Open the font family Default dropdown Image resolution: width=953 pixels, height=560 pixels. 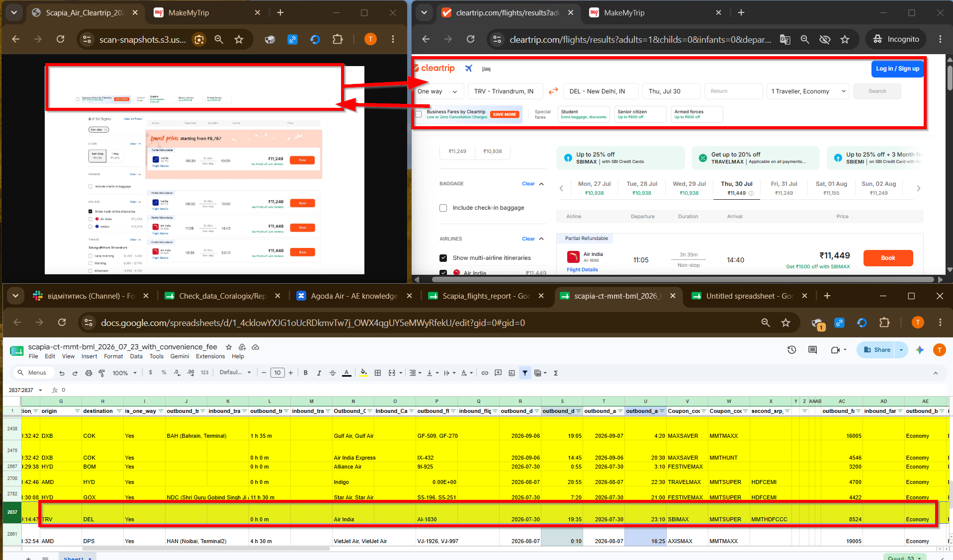click(235, 373)
